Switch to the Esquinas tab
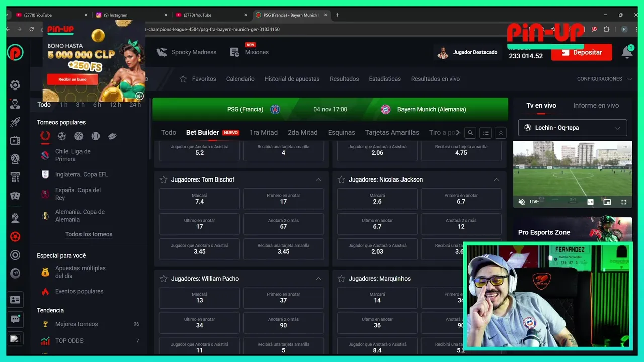Image resolution: width=644 pixels, height=362 pixels. pos(342,133)
